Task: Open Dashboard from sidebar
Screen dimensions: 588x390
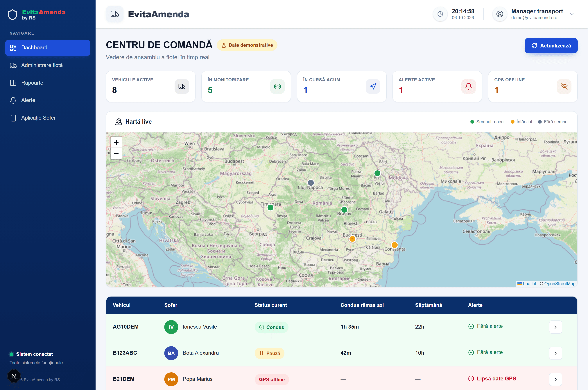Action: coord(48,47)
